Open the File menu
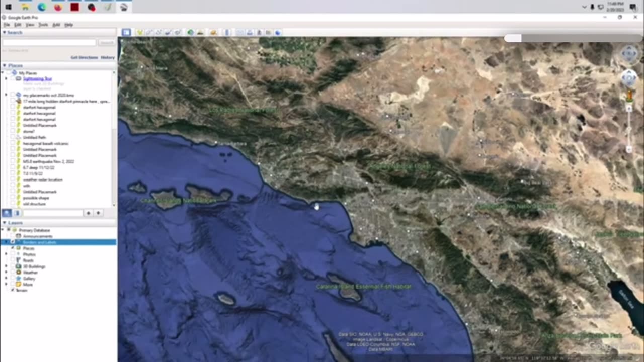The width and height of the screenshot is (644, 362). (7, 25)
